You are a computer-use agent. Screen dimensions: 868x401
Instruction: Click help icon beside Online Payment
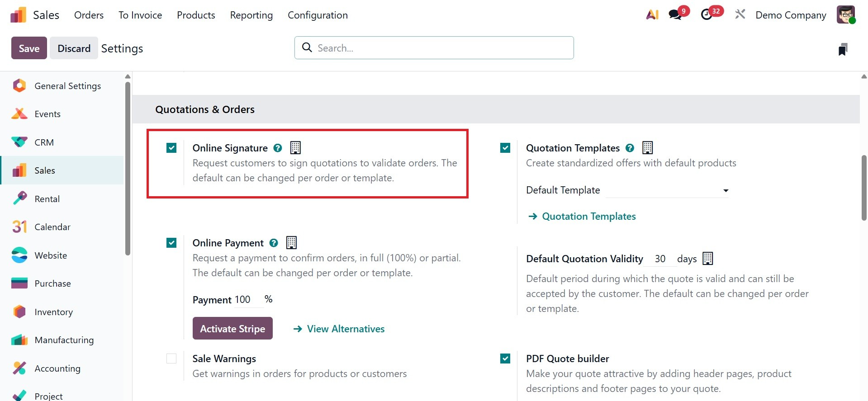tap(274, 243)
